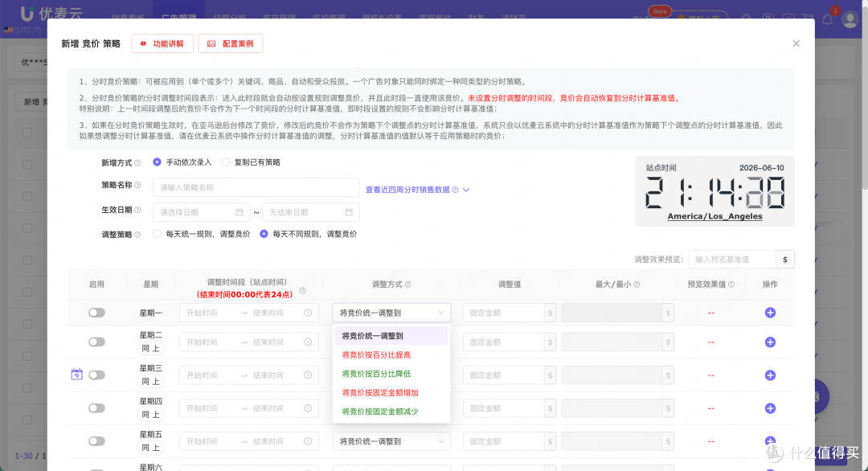This screenshot has height=471, width=868.
Task: Click the 生效日期 start date field
Action: tap(202, 212)
